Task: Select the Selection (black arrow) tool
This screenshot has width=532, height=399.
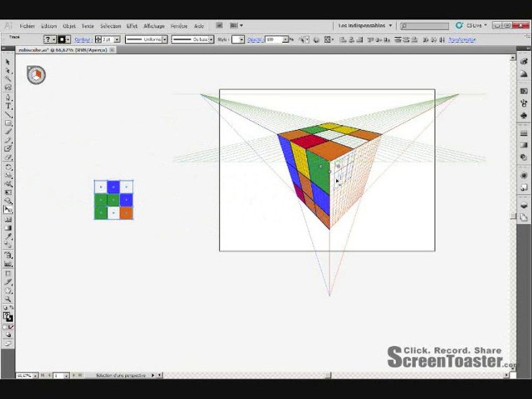Action: coord(7,62)
